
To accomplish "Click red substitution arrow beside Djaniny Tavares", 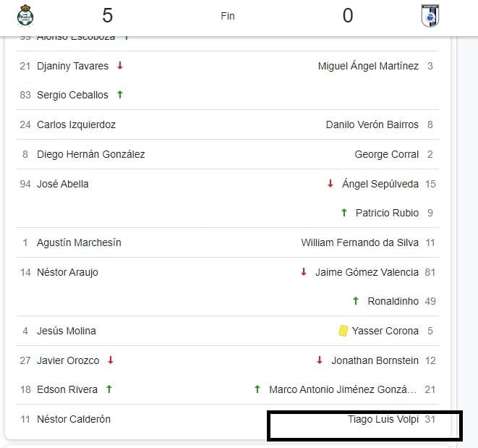I will click(120, 66).
